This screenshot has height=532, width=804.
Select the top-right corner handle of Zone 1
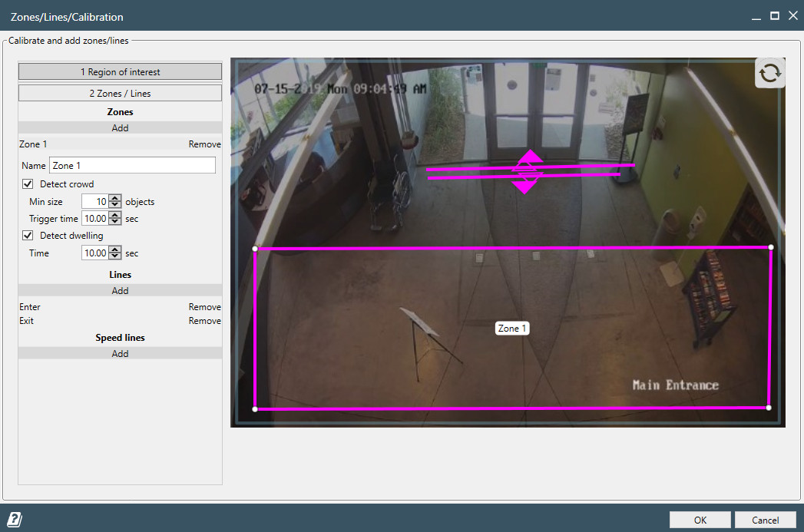coord(770,247)
